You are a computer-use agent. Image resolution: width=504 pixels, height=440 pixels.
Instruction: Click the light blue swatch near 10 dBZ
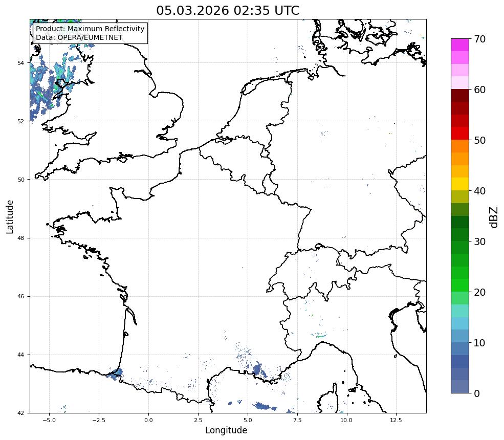coord(460,336)
